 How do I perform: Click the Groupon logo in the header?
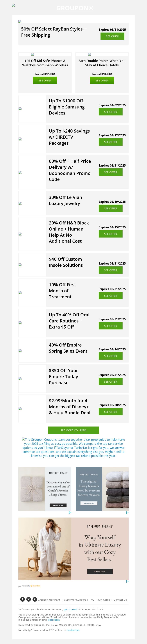point(75,8)
